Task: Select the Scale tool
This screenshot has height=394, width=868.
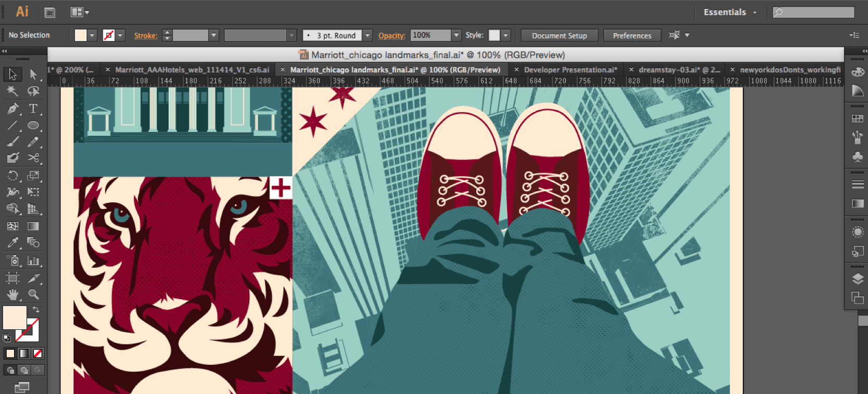Action: coord(33,176)
